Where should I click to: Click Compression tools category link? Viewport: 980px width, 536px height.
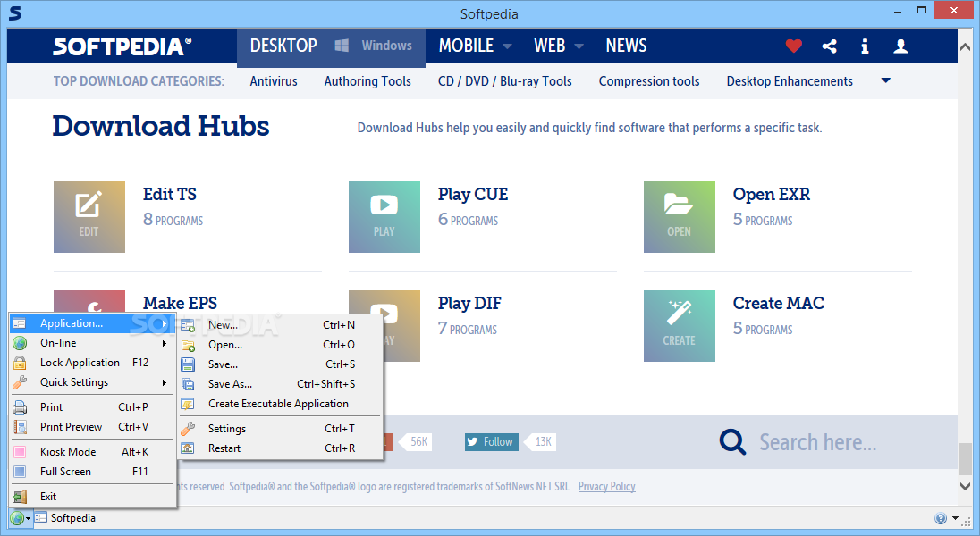[x=649, y=81]
